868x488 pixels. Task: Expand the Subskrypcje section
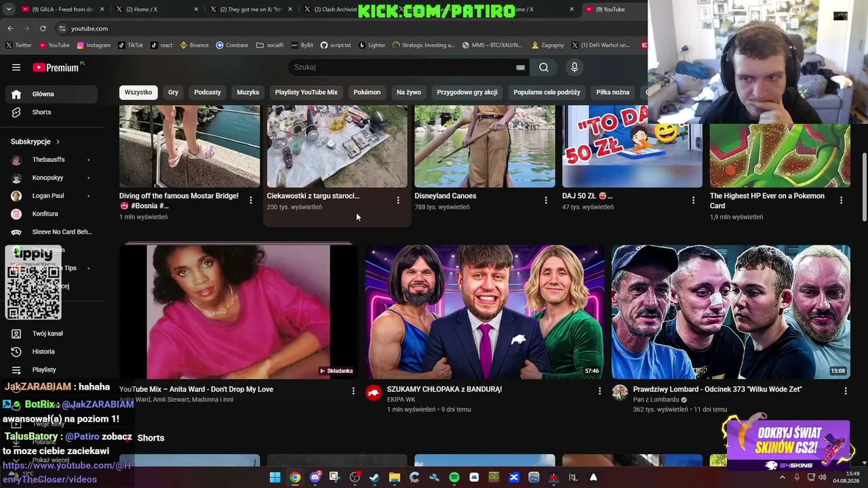pos(35,142)
